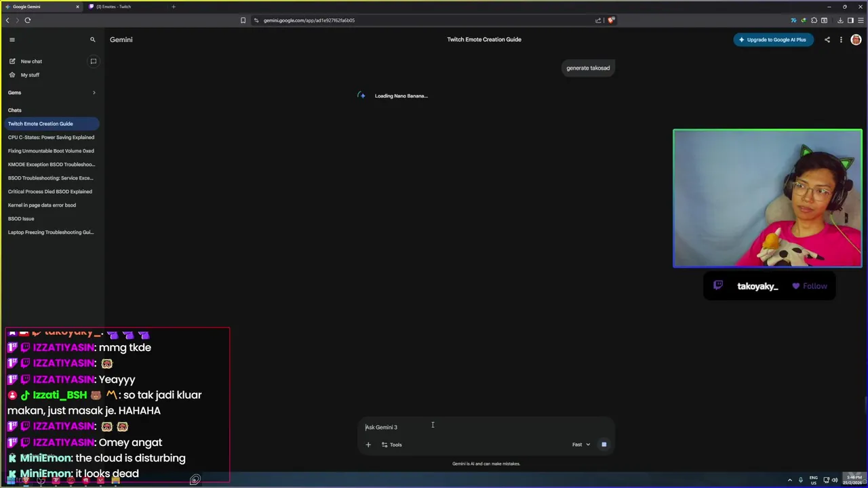Click the Chats section header
This screenshot has width=868, height=488.
click(x=15, y=110)
